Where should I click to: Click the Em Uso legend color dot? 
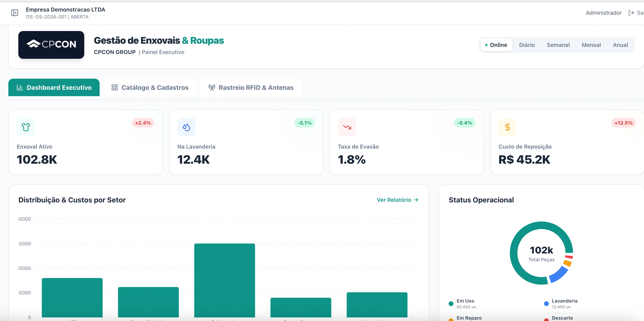[451, 304]
